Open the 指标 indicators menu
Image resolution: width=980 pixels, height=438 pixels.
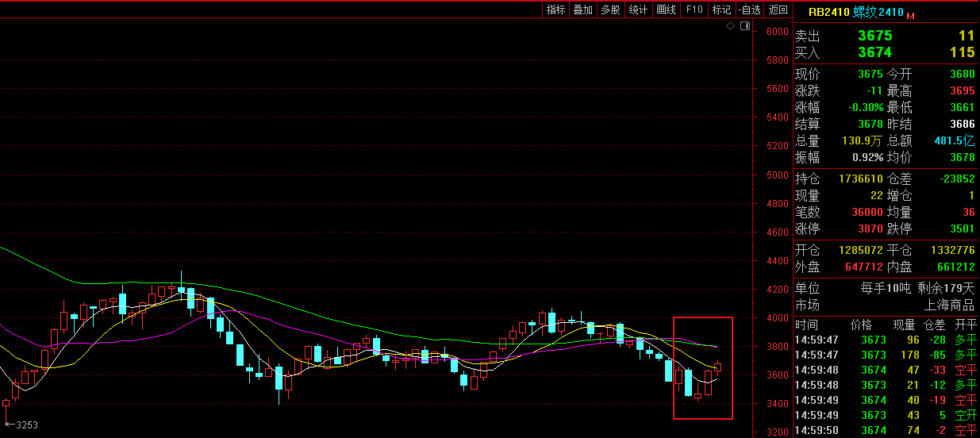[556, 10]
